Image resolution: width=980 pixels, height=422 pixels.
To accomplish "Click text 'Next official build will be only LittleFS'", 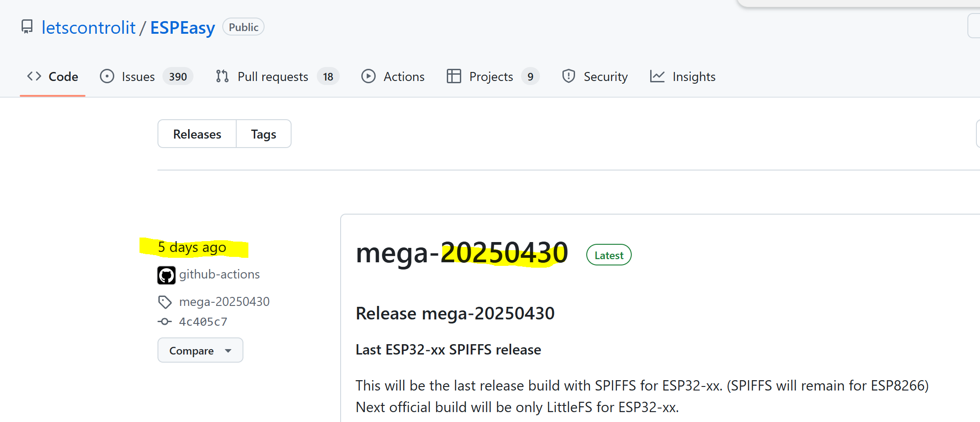I will [x=474, y=407].
